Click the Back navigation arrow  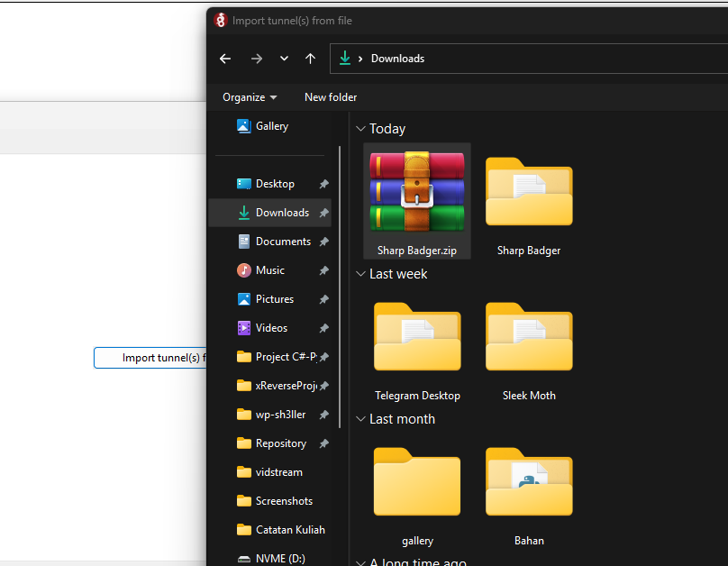pyautogui.click(x=225, y=59)
